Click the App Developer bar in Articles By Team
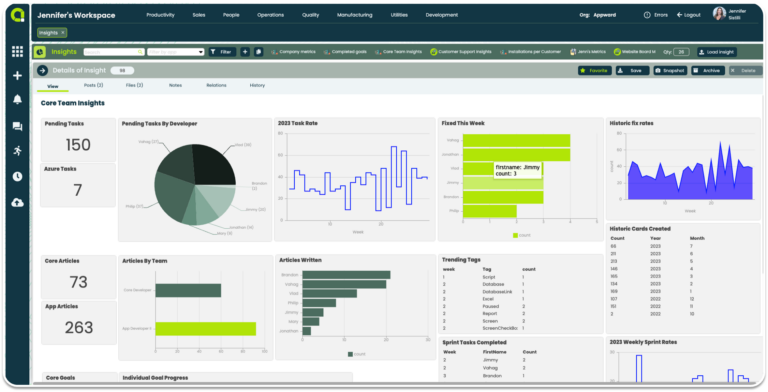The height and width of the screenshot is (392, 768). [x=206, y=329]
